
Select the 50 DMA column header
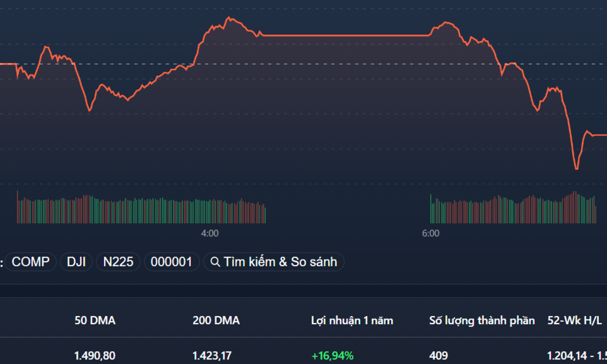click(x=95, y=320)
